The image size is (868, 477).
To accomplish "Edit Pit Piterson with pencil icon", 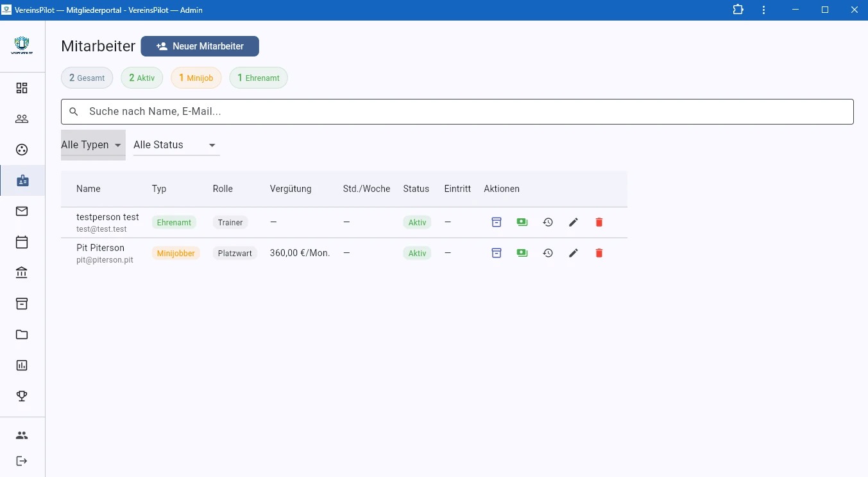I will [x=574, y=253].
